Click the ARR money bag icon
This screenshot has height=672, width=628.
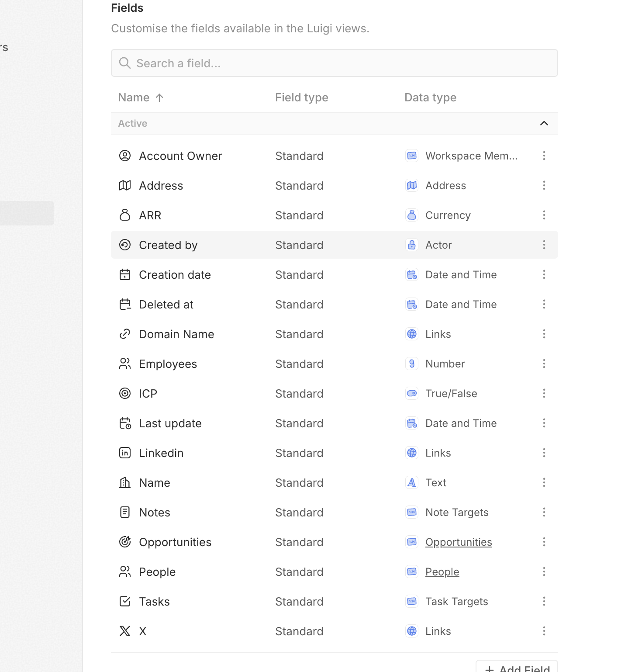point(125,215)
